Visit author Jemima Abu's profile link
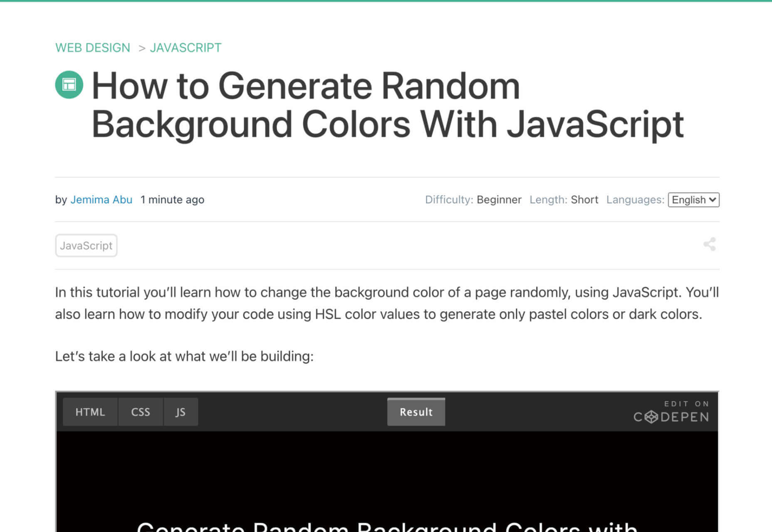 [101, 200]
